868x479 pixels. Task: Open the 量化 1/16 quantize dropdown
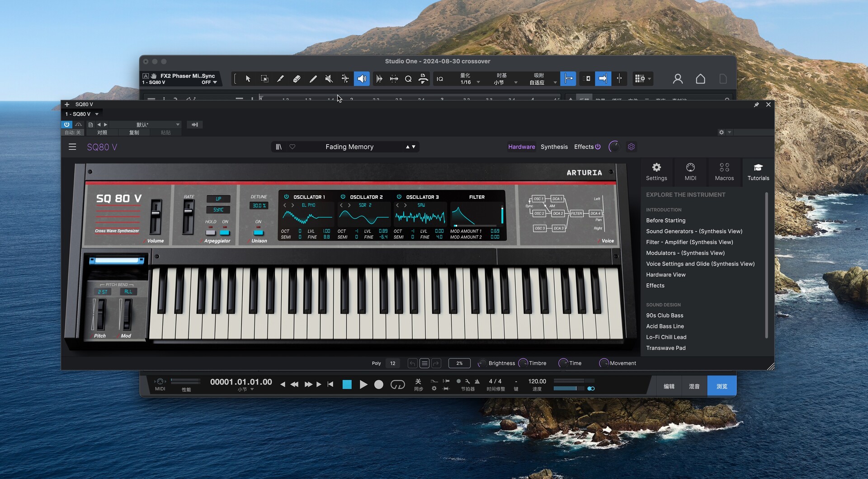(469, 79)
